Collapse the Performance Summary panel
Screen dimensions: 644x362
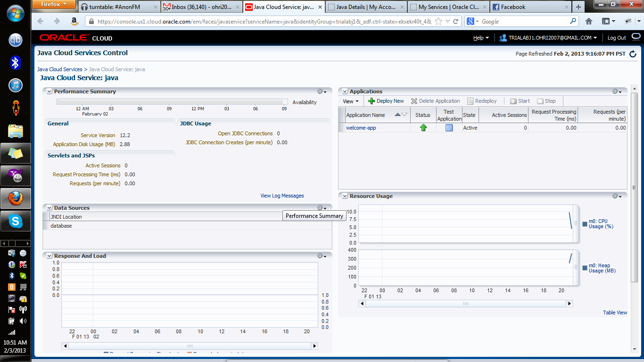50,91
